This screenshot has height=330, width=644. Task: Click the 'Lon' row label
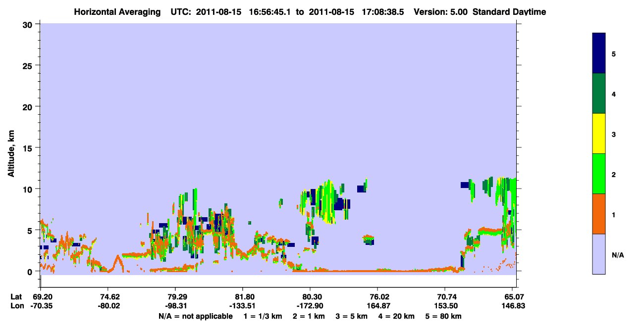click(x=17, y=306)
